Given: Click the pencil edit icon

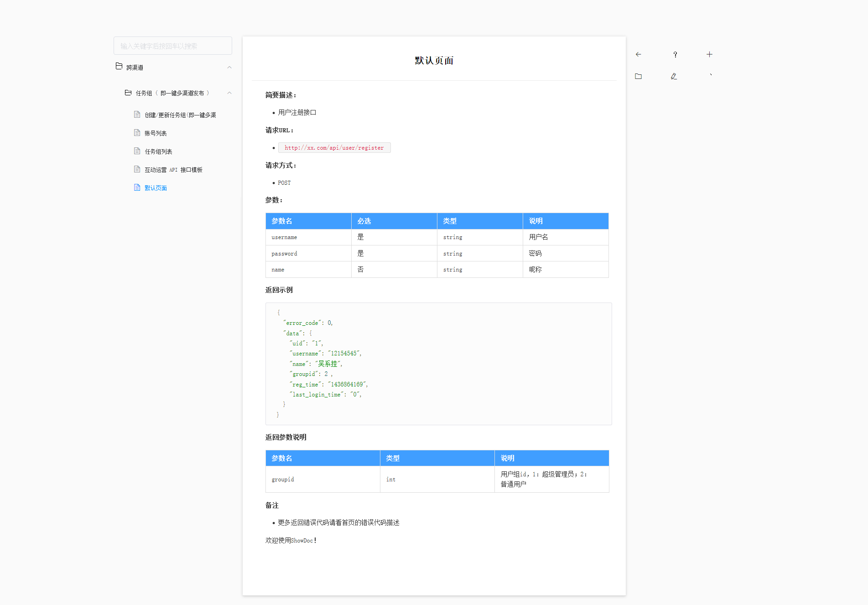Looking at the screenshot, I should [674, 76].
